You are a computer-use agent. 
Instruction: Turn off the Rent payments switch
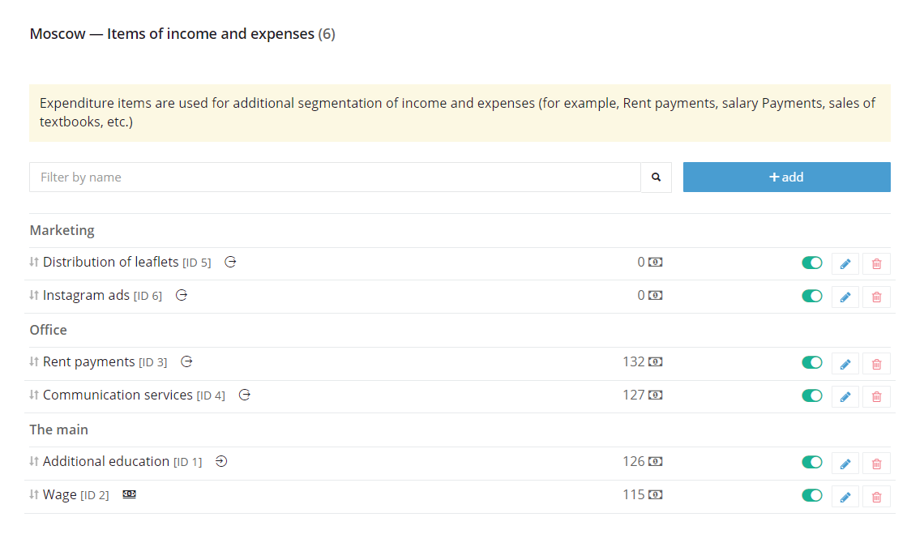pos(811,362)
